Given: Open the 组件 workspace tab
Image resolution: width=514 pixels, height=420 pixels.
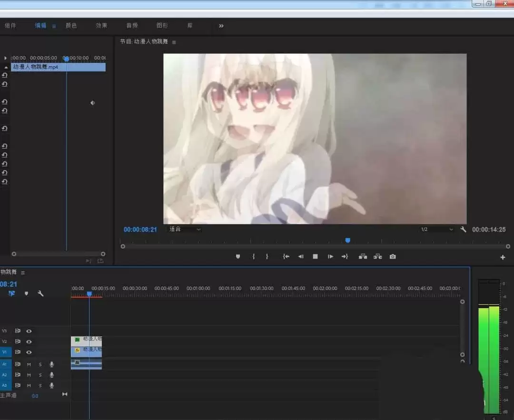Looking at the screenshot, I should 10,26.
